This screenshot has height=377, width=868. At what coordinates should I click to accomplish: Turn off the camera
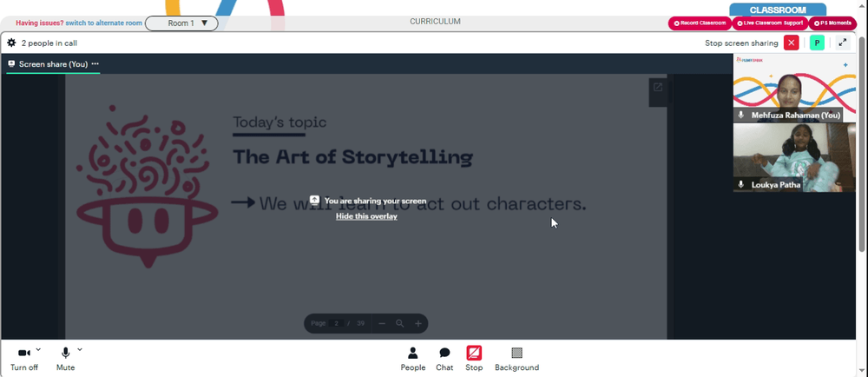[24, 359]
